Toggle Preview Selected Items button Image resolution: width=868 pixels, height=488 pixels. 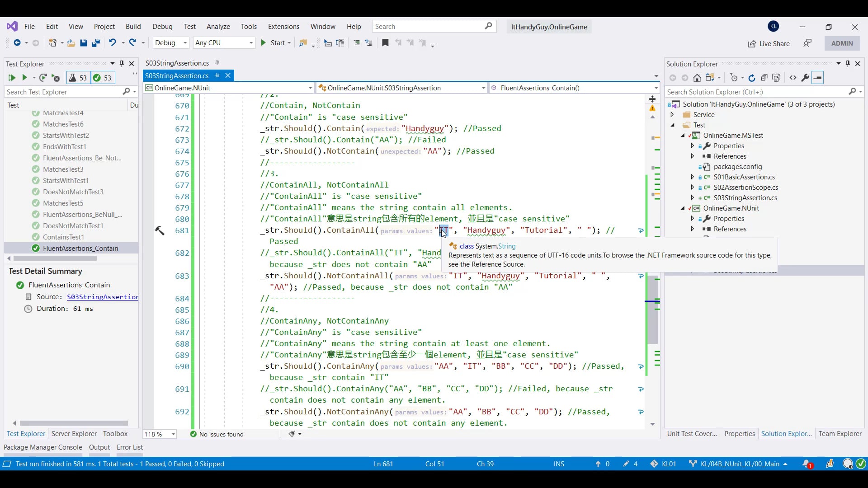tap(818, 78)
